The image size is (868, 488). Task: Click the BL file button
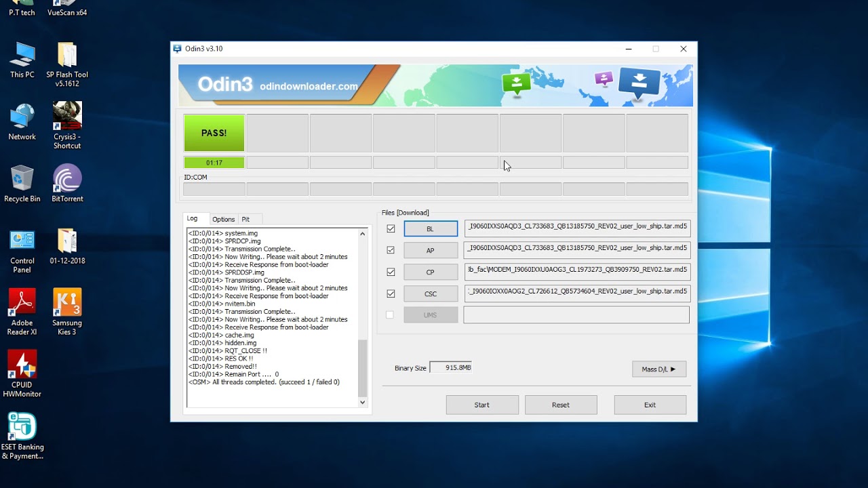[x=431, y=229]
